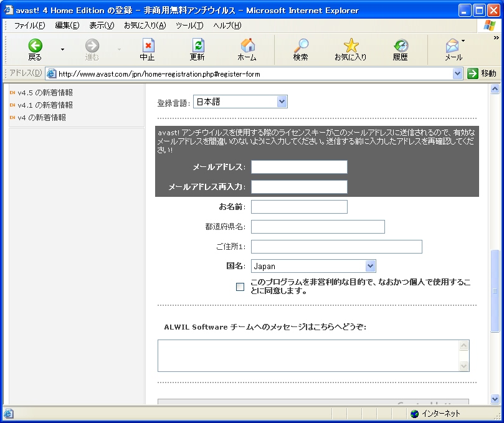Open the お気に入り(A) menu
Viewport: 504px width, 423px height.
(x=145, y=26)
